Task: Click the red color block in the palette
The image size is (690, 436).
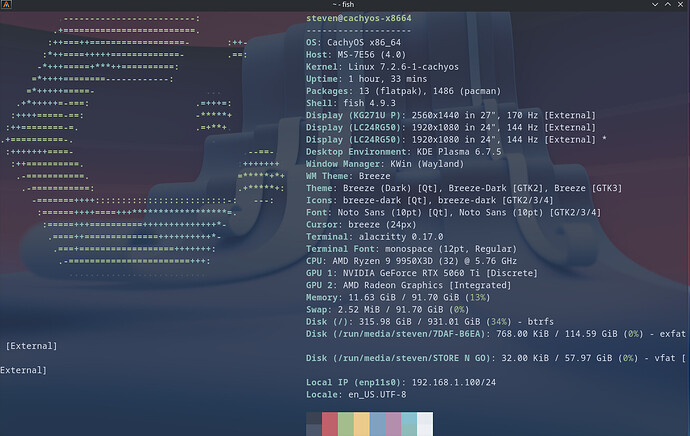Action: pyautogui.click(x=330, y=424)
